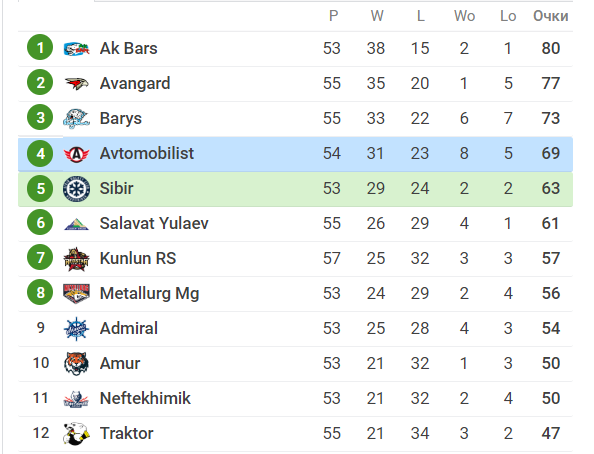The height and width of the screenshot is (454, 594).
Task: Select the Amur tiger logo
Action: [76, 363]
